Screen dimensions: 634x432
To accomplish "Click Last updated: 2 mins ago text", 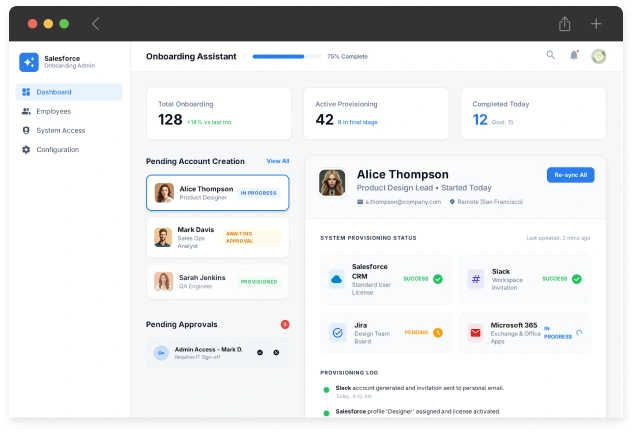I will pyautogui.click(x=558, y=238).
